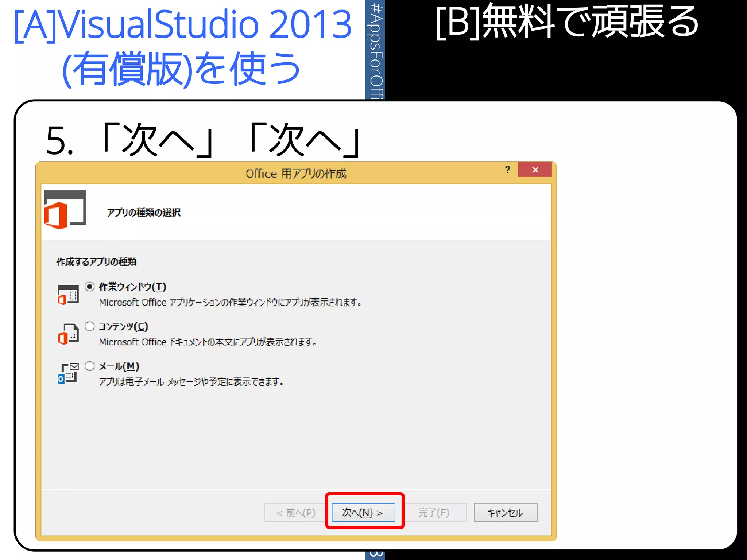
Task: Click description 'Microsoft Office アプリケーションの作業ウィンドウに…'
Action: (230, 302)
